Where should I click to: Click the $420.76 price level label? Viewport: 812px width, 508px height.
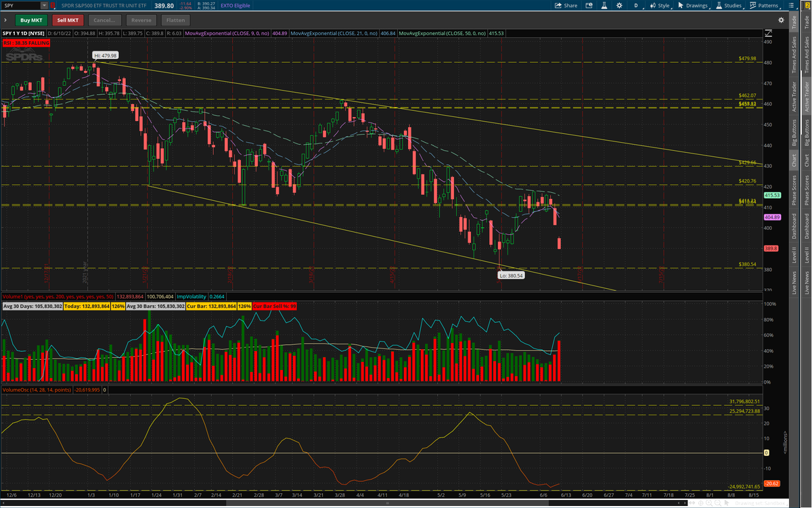point(747,181)
